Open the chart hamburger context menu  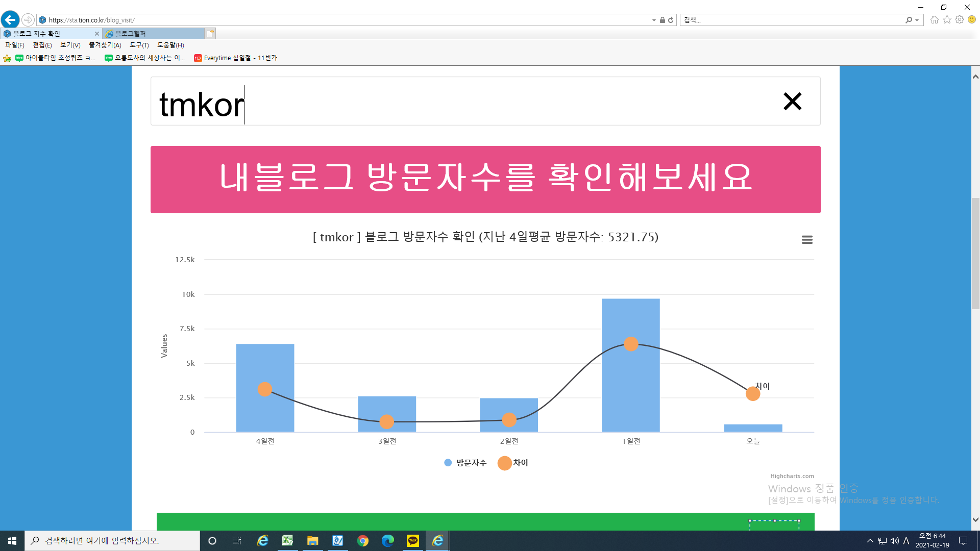tap(807, 240)
